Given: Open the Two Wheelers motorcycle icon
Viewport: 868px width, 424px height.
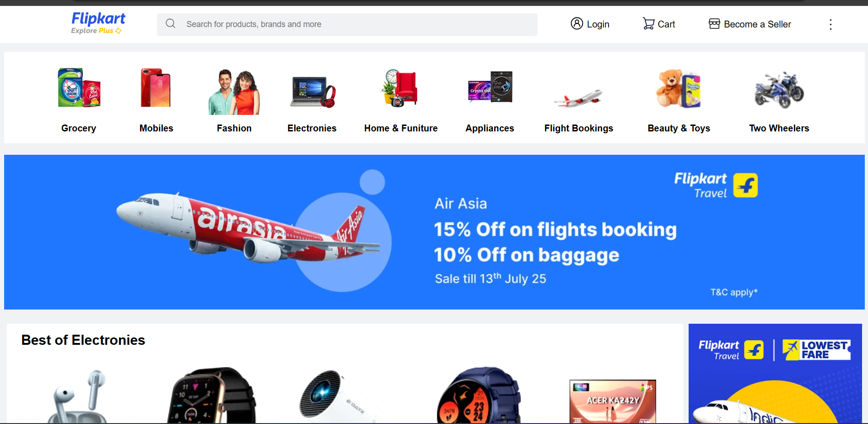Looking at the screenshot, I should coord(779,89).
